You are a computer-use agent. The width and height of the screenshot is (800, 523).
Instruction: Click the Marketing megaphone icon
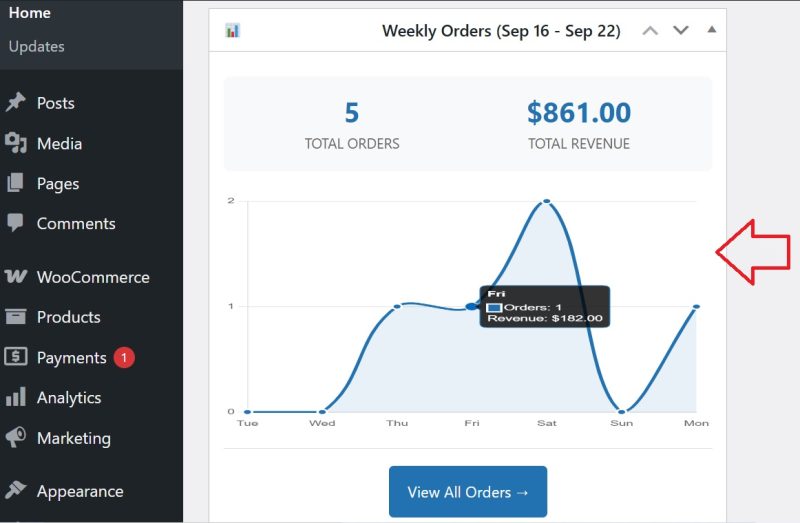15,438
